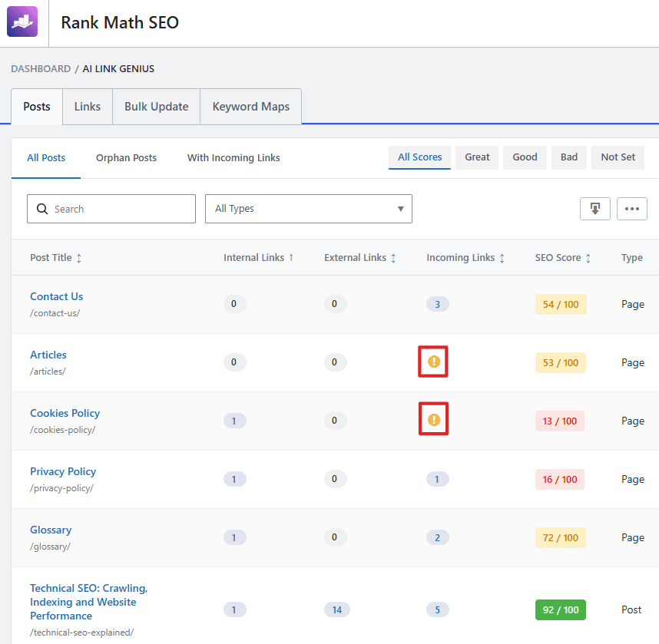Click Glossary internal links count 1
This screenshot has height=644, width=659.
pyautogui.click(x=234, y=538)
